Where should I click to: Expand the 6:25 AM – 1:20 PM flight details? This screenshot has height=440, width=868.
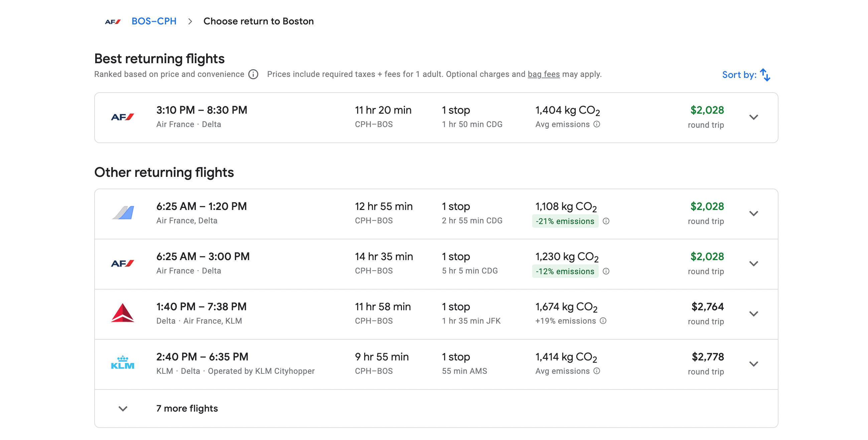(x=753, y=213)
